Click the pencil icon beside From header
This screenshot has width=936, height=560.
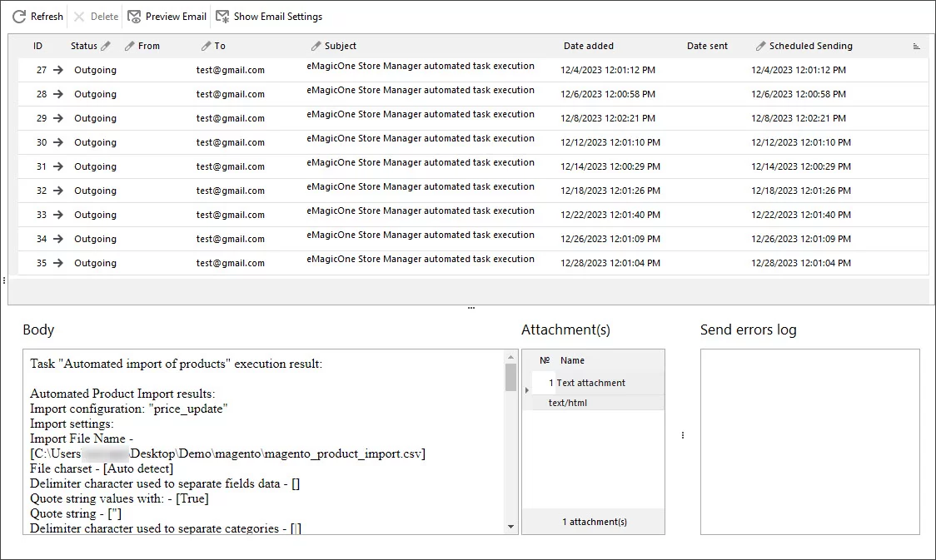pos(130,46)
